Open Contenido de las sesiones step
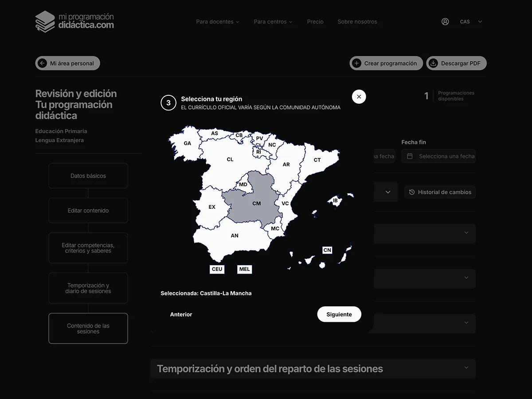532x399 pixels. [88, 329]
